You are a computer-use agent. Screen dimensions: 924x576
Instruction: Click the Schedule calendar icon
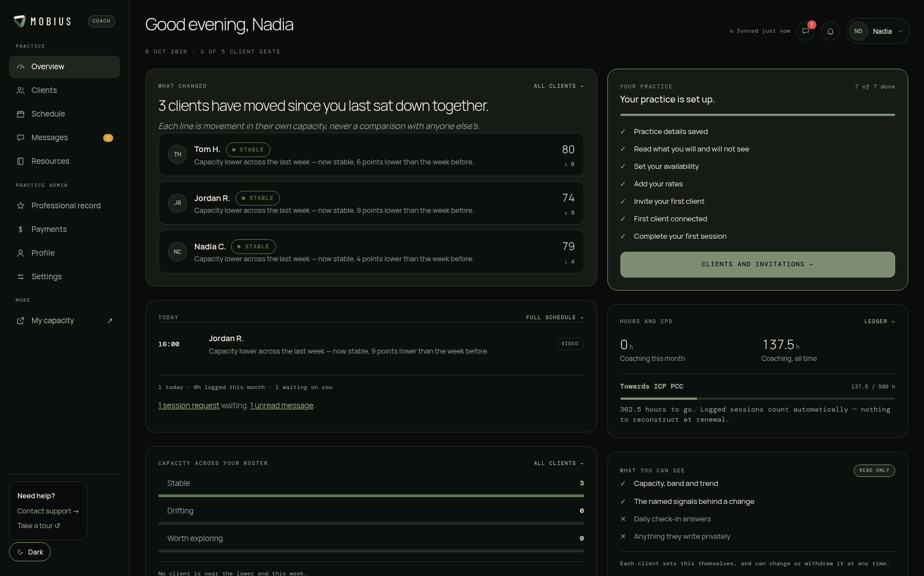(21, 114)
